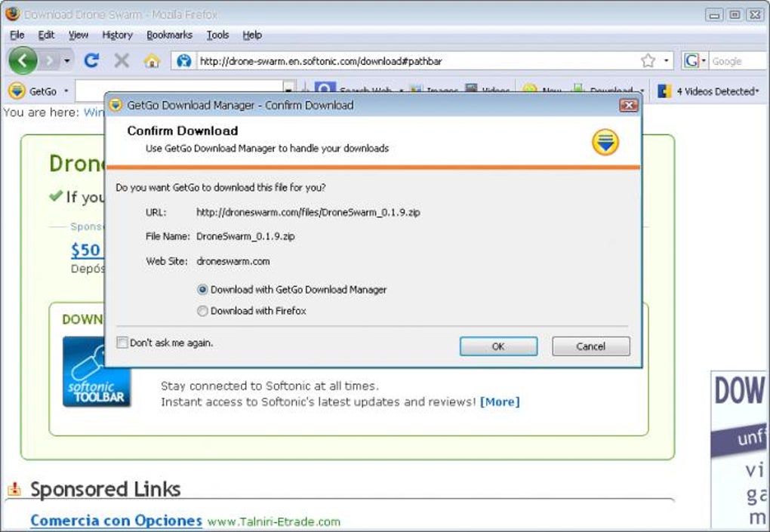Viewport: 770px width, 532px height.
Task: Go to the Home page icon
Action: pyautogui.click(x=152, y=61)
